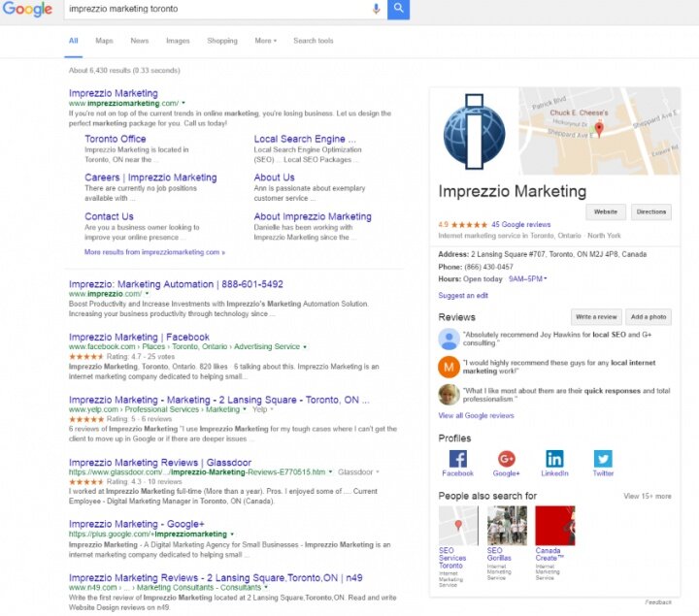Click the map thumbnail with red pin
699x616 pixels.
click(600, 131)
